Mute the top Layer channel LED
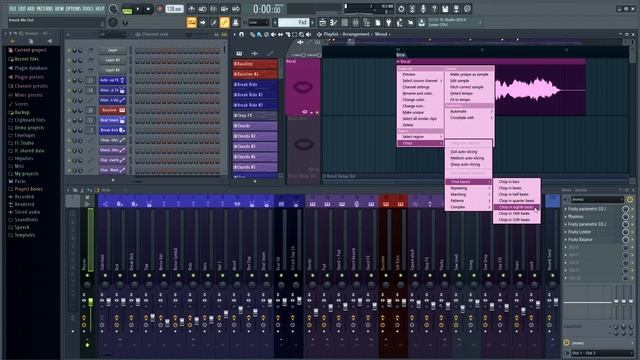Viewport: 640px width, 360px height. [69, 50]
